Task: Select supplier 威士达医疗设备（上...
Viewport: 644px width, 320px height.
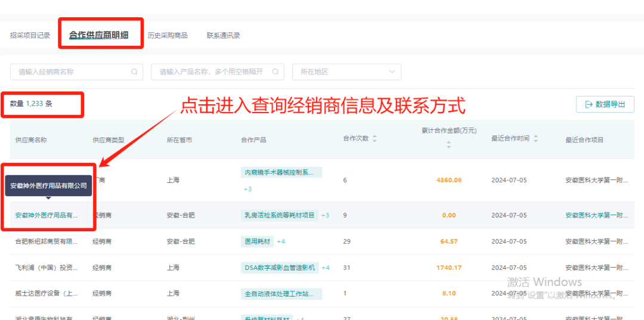Action: (47, 294)
